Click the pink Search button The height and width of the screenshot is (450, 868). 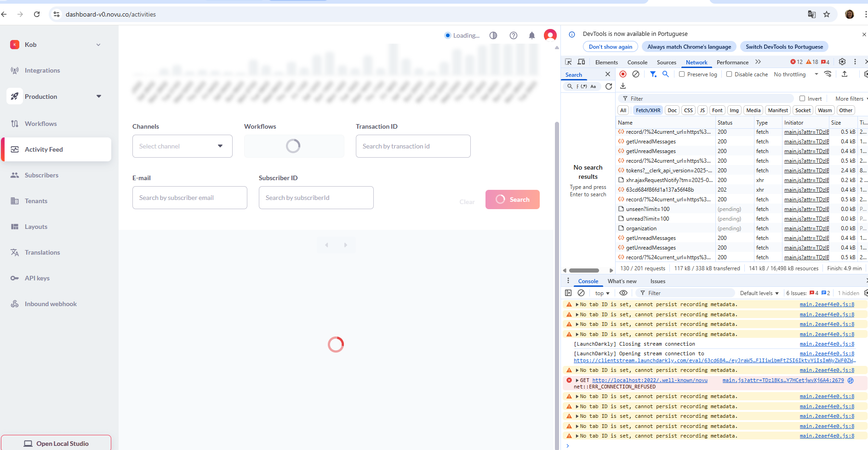(513, 199)
